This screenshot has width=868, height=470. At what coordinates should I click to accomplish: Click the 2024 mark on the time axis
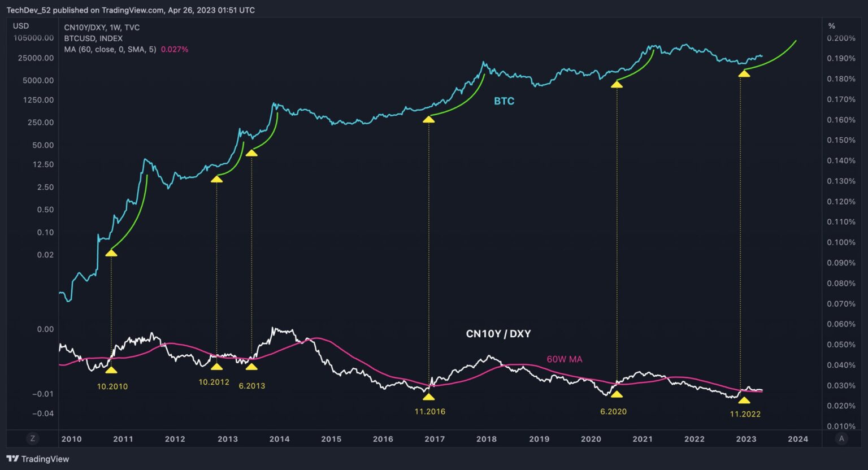click(x=798, y=439)
